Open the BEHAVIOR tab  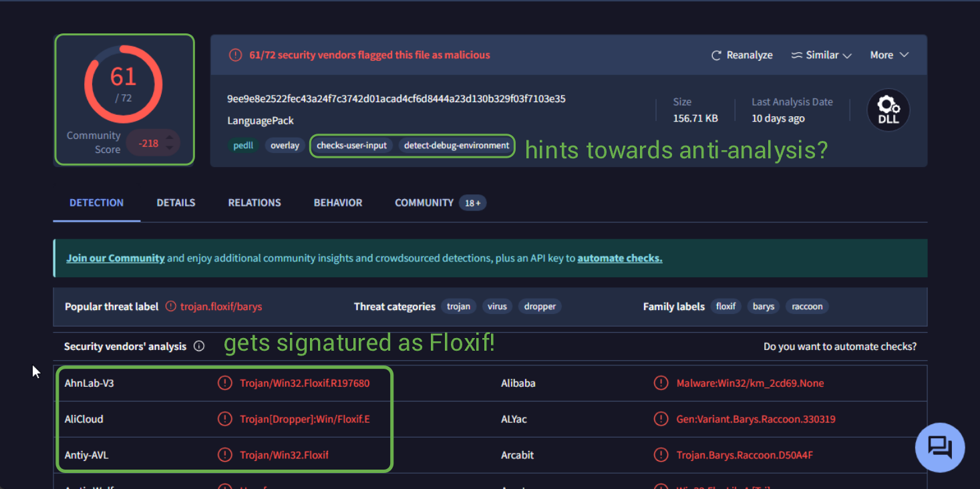pyautogui.click(x=338, y=202)
